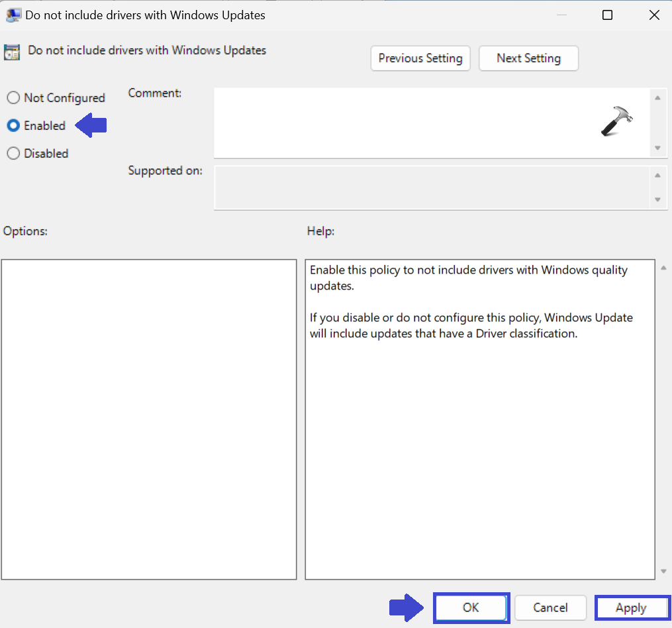The width and height of the screenshot is (672, 628).
Task: Jump to Next Setting
Action: point(528,58)
